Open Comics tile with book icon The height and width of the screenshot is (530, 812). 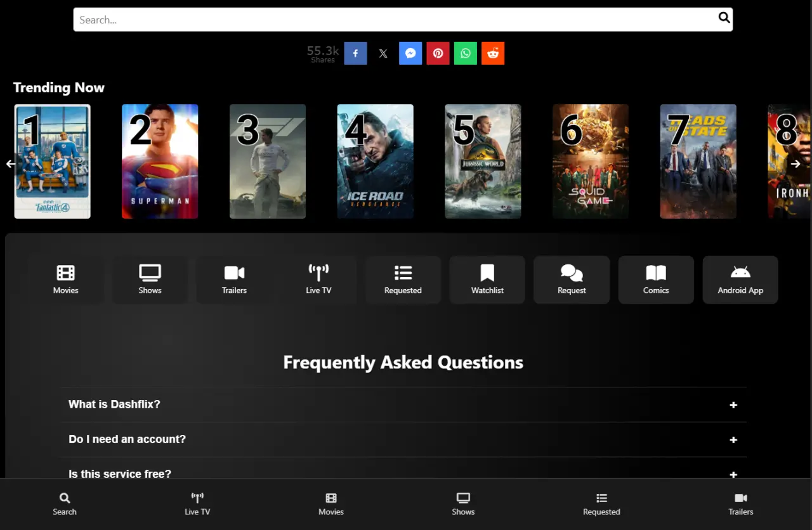(656, 280)
